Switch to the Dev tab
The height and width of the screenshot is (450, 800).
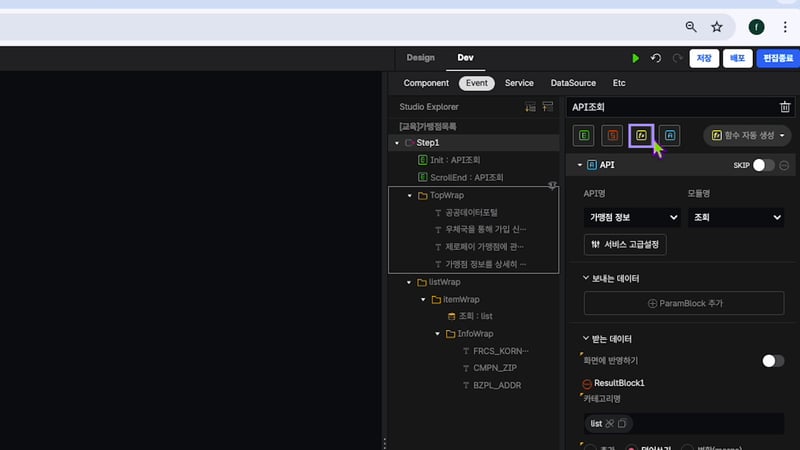pos(465,58)
